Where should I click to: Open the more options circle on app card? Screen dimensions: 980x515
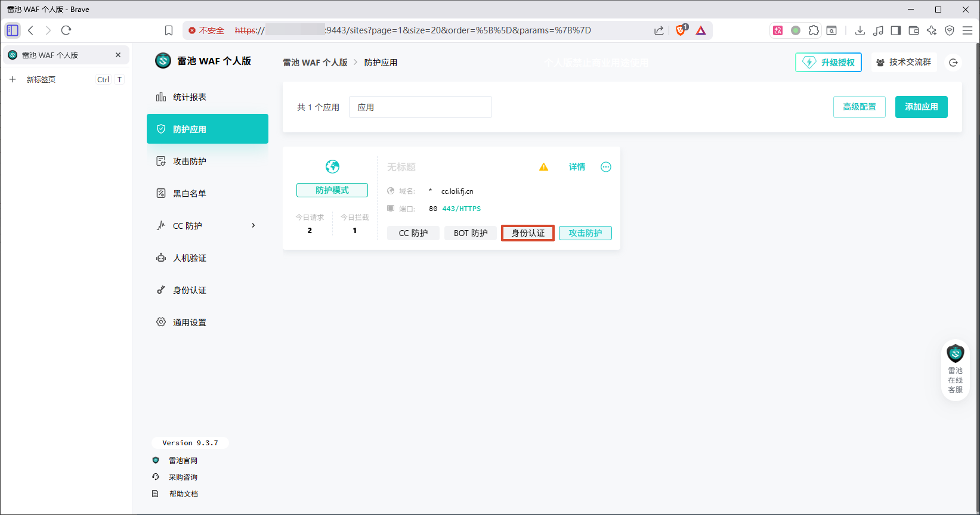pos(606,167)
